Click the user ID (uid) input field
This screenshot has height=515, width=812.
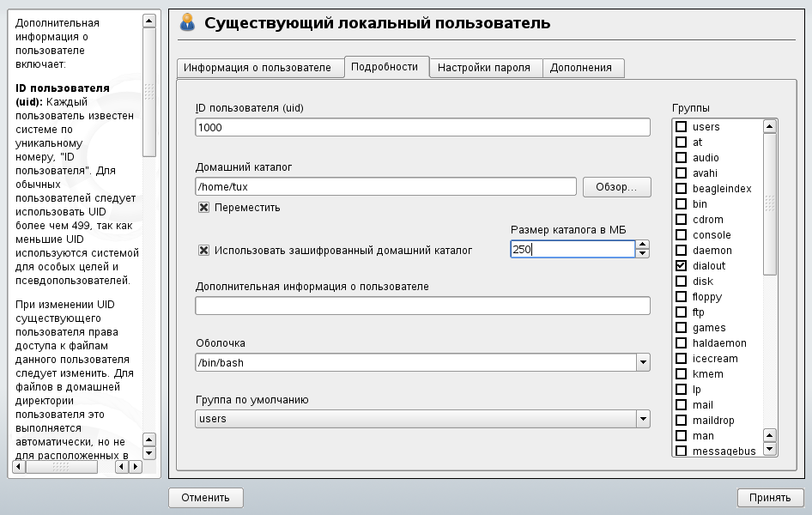point(422,127)
